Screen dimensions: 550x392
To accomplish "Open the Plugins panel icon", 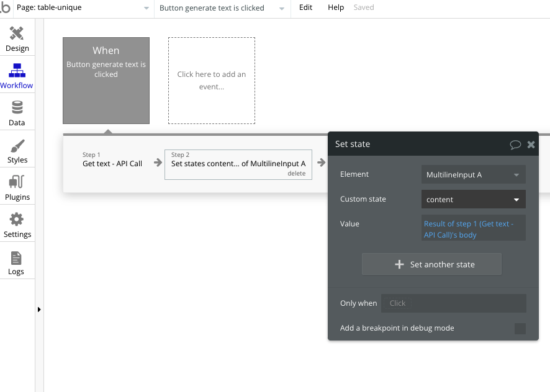I will 17,186.
